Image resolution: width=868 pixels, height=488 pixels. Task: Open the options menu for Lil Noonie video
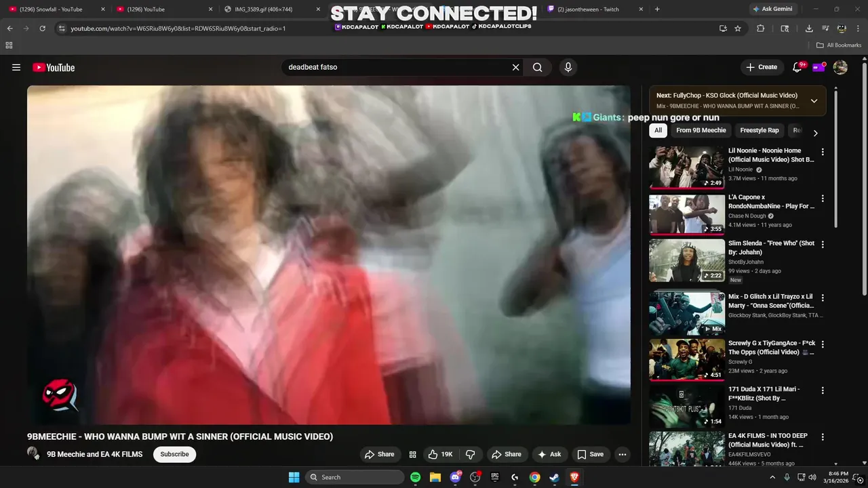[823, 152]
